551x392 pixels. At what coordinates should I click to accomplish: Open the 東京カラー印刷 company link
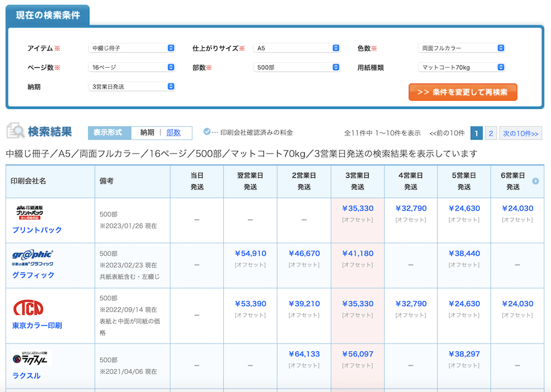click(x=37, y=325)
